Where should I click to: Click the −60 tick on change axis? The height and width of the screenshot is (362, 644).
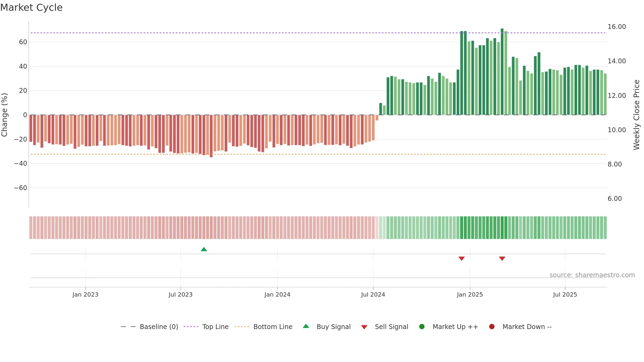tap(21, 188)
